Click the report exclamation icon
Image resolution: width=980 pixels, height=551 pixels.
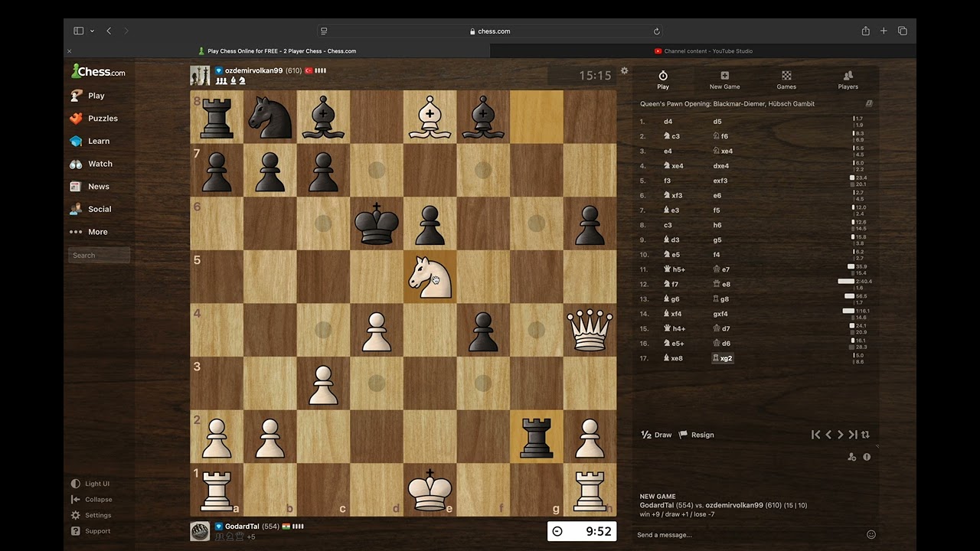(867, 457)
